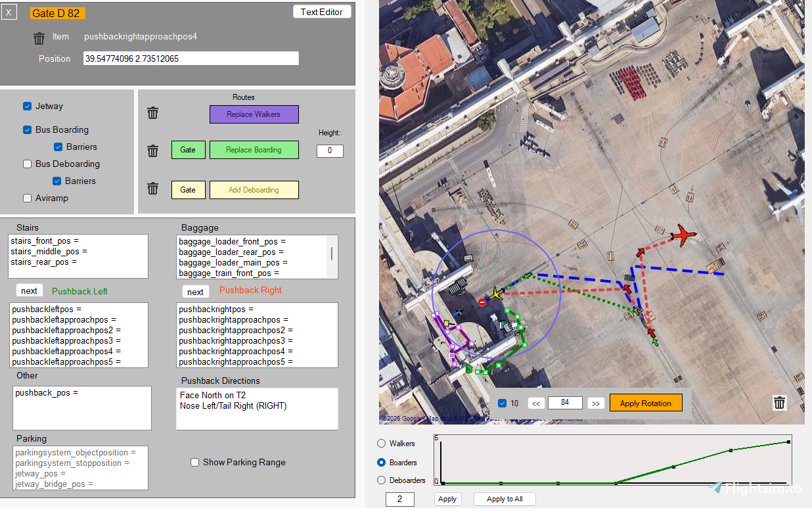The width and height of the screenshot is (812, 508).
Task: Select the Walkers radio button
Action: [x=381, y=444]
